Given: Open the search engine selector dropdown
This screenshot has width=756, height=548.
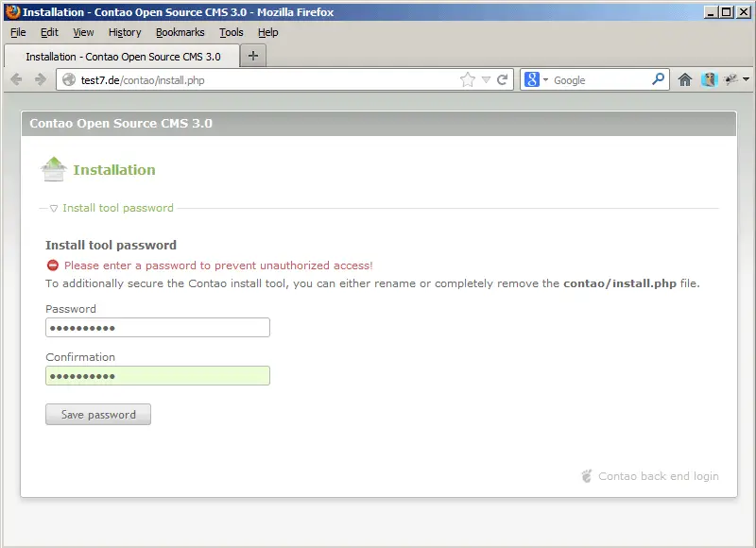Looking at the screenshot, I should pyautogui.click(x=546, y=79).
